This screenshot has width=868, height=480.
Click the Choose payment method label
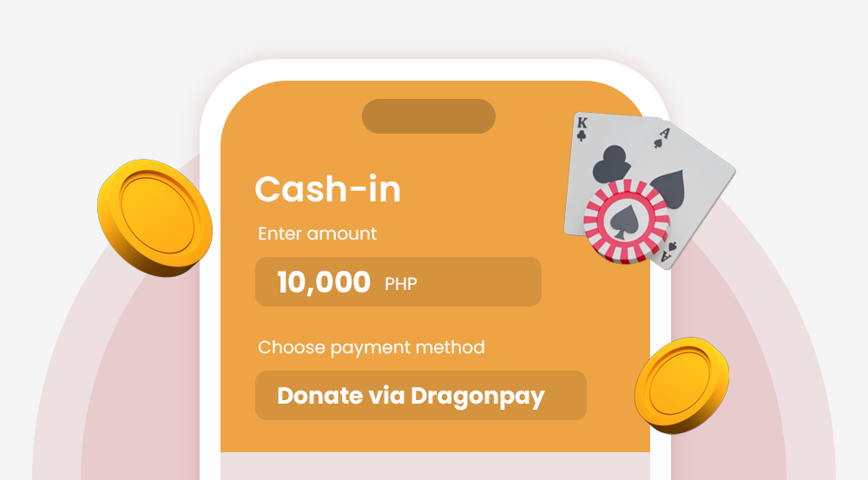[372, 348]
